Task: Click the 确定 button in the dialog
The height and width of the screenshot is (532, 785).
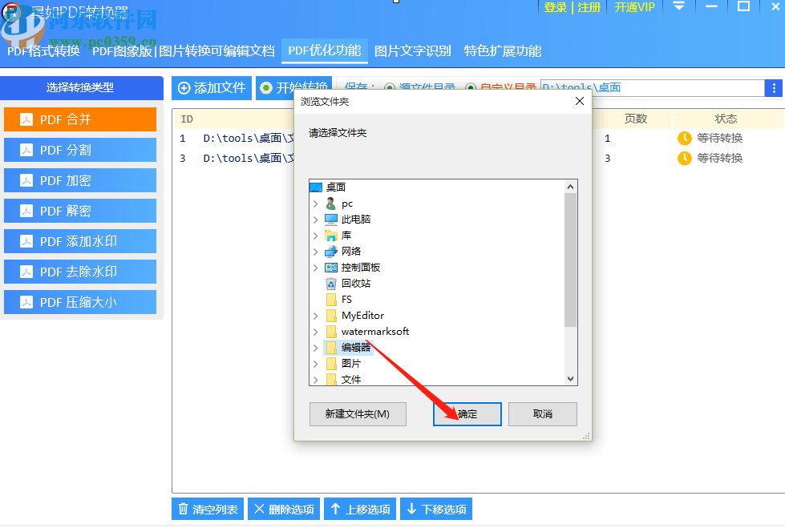Action: click(467, 413)
